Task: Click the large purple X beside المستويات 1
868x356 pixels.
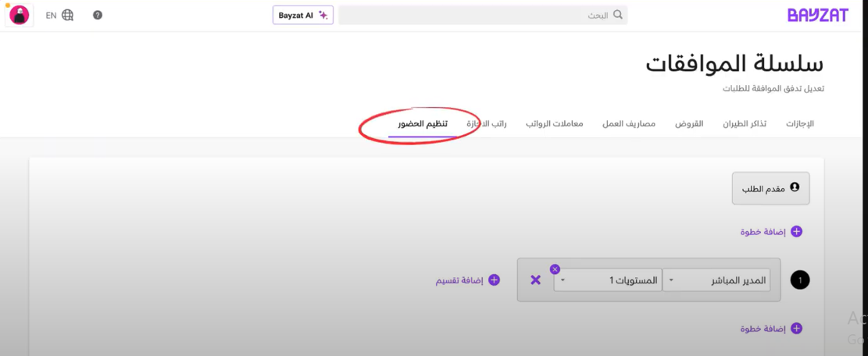Action: click(536, 280)
